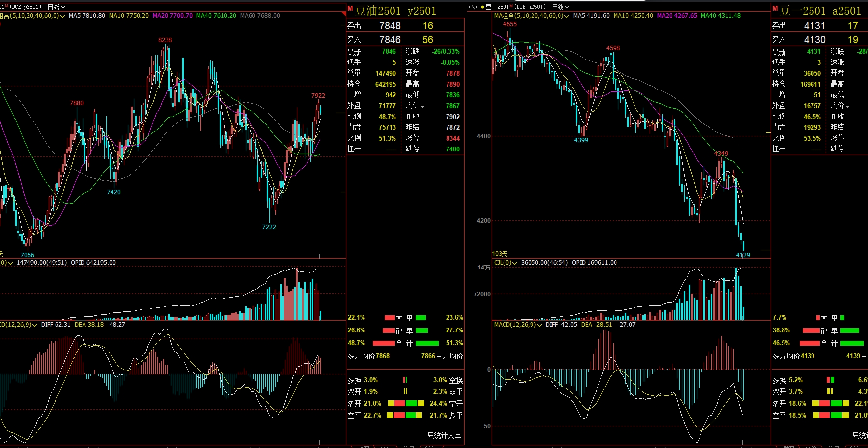The width and height of the screenshot is (868, 448).
Task: Expand the 均价 dropdown in 豆油 quote panel
Action: 422,106
